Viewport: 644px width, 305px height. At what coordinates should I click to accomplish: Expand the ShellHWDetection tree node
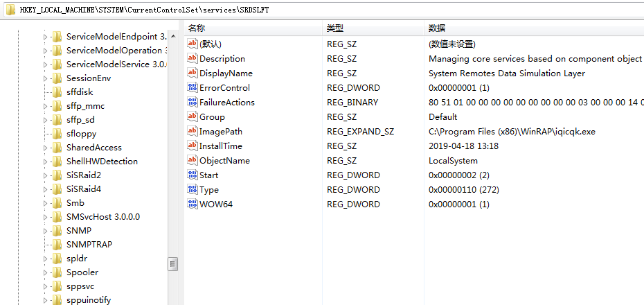pos(46,162)
